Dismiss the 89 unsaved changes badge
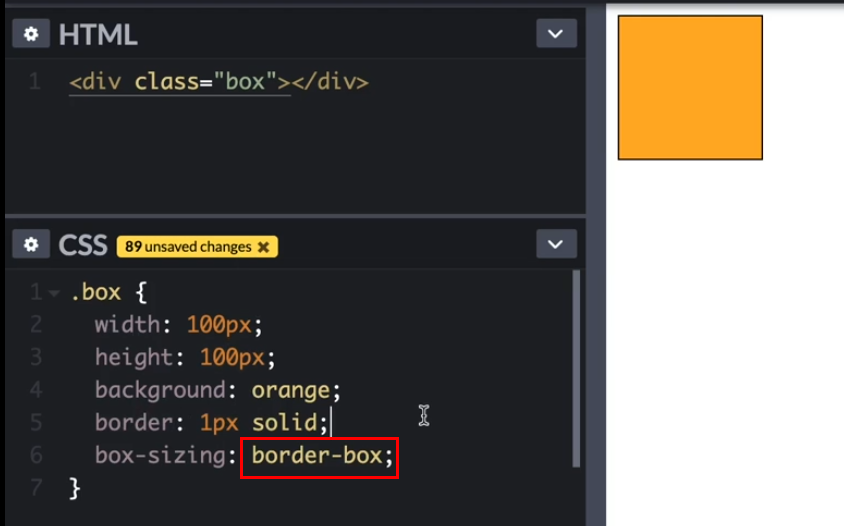 pyautogui.click(x=263, y=247)
